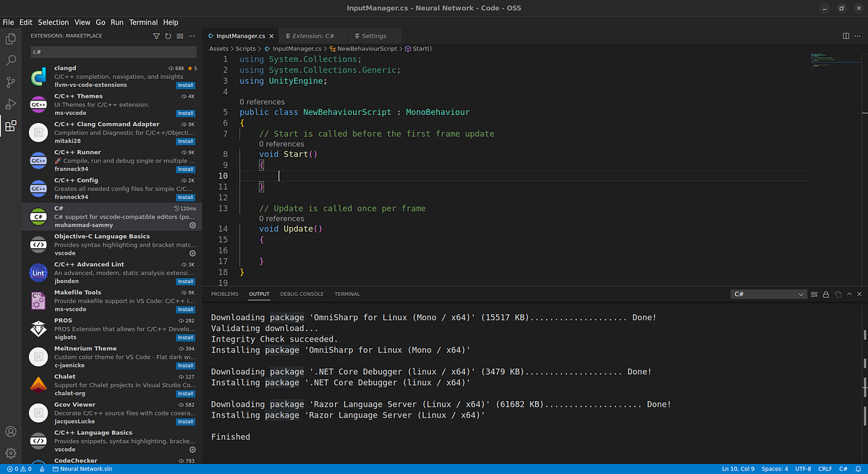
Task: Toggle split editor layout icon
Action: (x=845, y=35)
